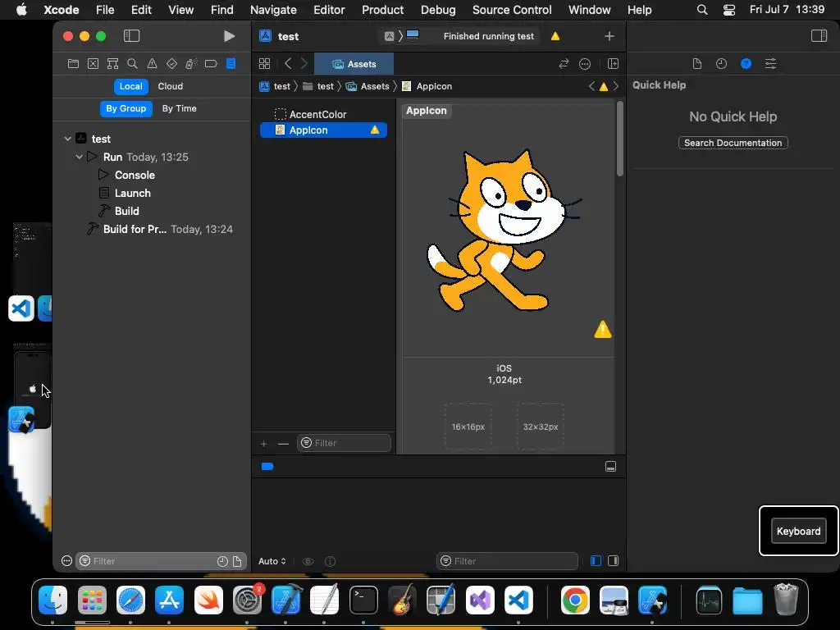The image size is (840, 630).
Task: Show the Quick Help inspector icon
Action: click(746, 64)
